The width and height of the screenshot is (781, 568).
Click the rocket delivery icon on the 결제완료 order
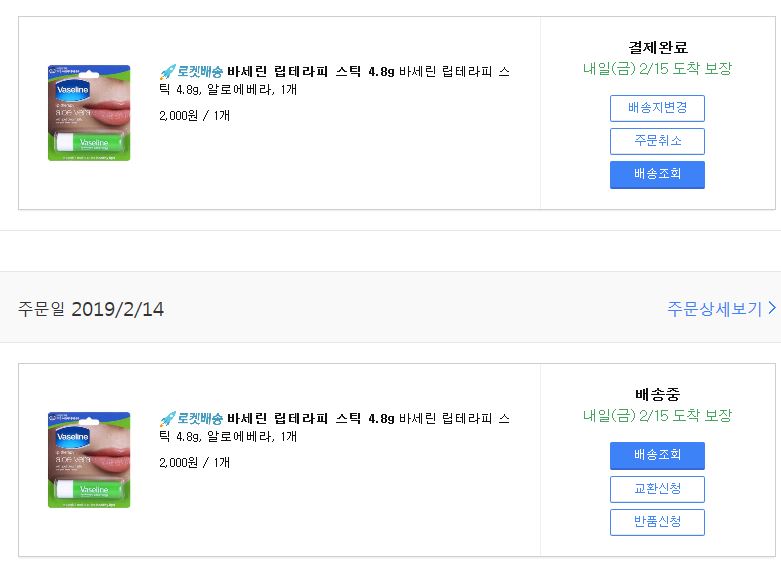coord(167,72)
